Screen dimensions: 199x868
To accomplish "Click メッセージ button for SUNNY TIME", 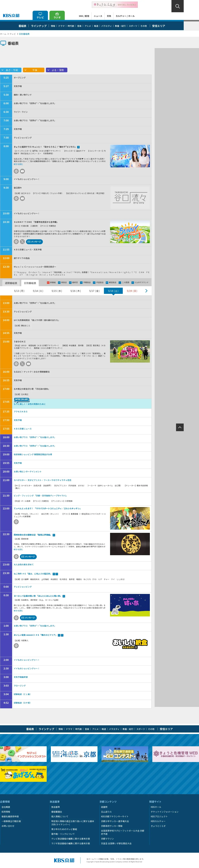I will (x=34, y=242).
